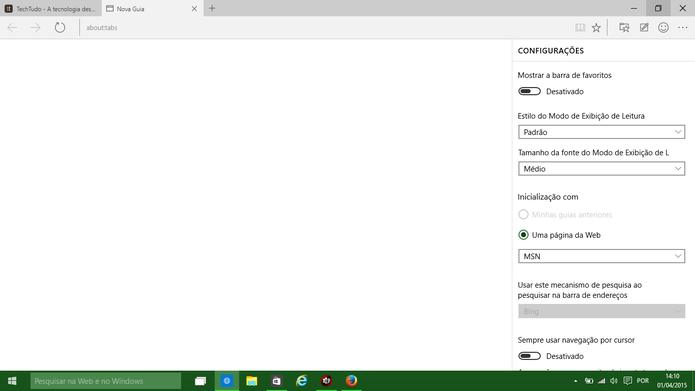This screenshot has height=391, width=695.
Task: Open the red-black app taskbar icon
Action: [327, 381]
